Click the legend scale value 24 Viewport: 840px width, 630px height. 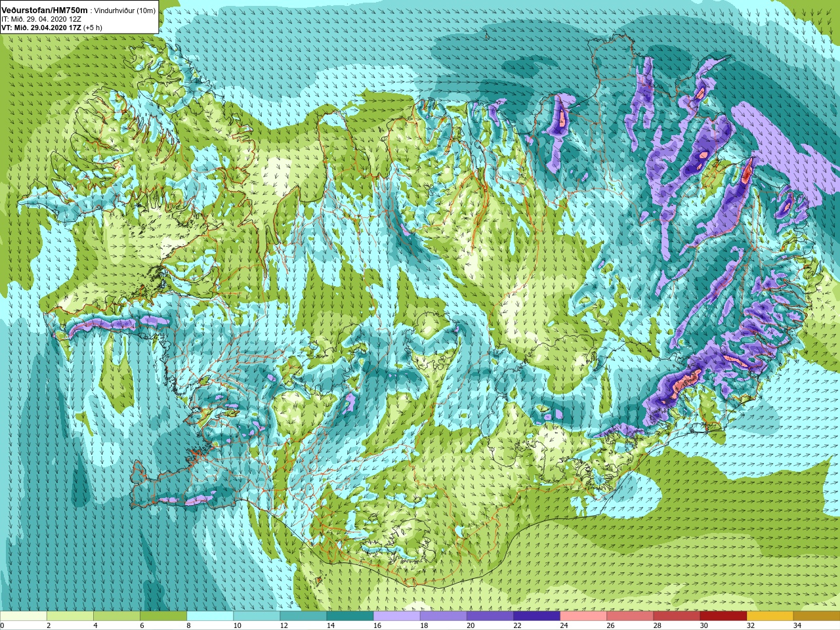(x=564, y=625)
